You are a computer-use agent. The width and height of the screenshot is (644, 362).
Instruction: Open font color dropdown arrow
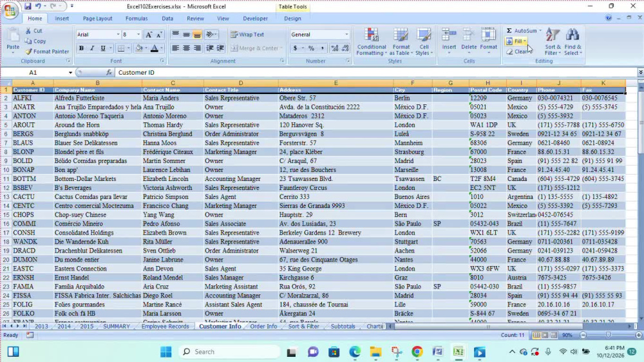tap(162, 48)
